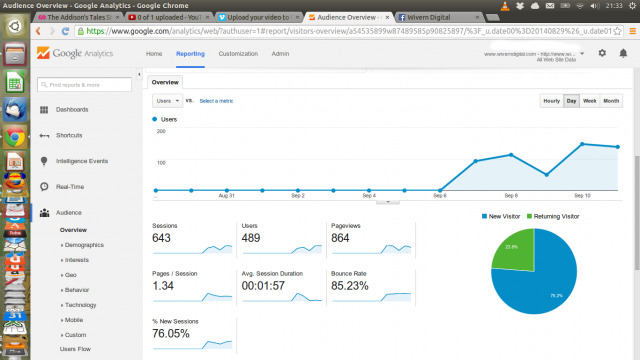
Task: Open Dashboards in sidebar
Action: coord(72,109)
